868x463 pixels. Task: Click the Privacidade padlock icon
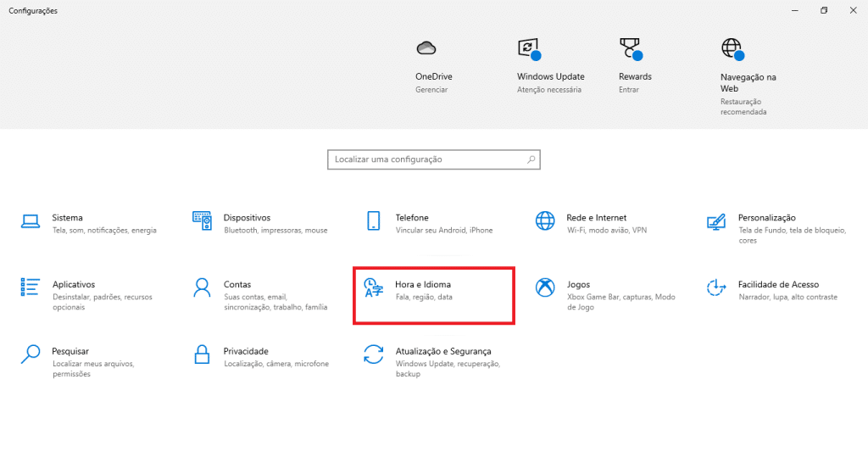point(202,354)
